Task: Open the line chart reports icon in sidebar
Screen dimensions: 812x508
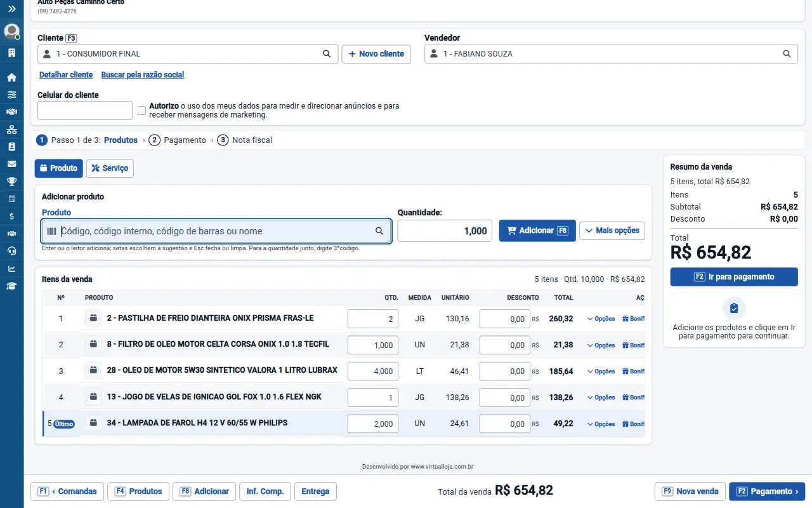Action: [11, 269]
